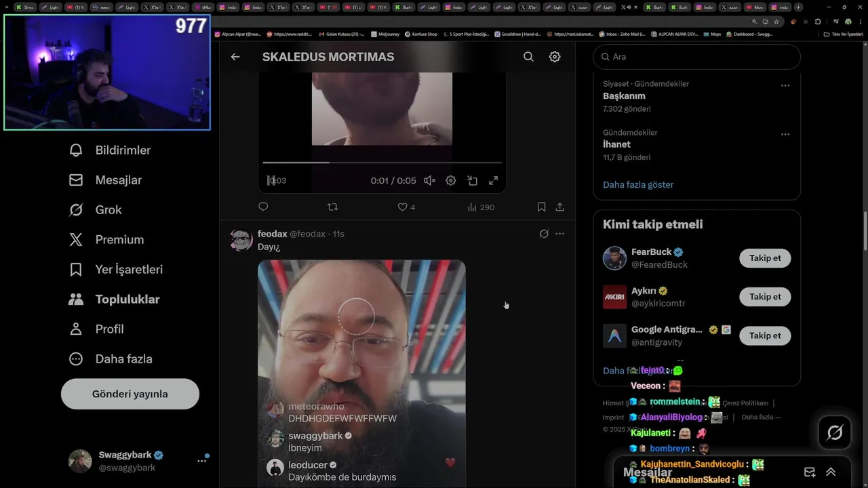Screen dimensions: 868x488
Task: Open Profil in the sidebar
Action: 96,329
